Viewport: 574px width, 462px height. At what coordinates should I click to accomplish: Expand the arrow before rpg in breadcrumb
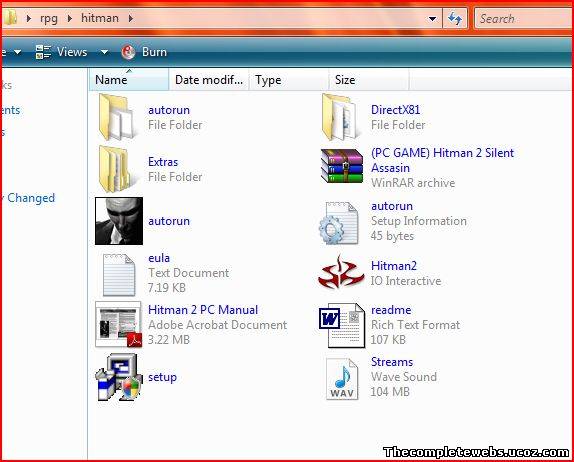click(x=29, y=18)
